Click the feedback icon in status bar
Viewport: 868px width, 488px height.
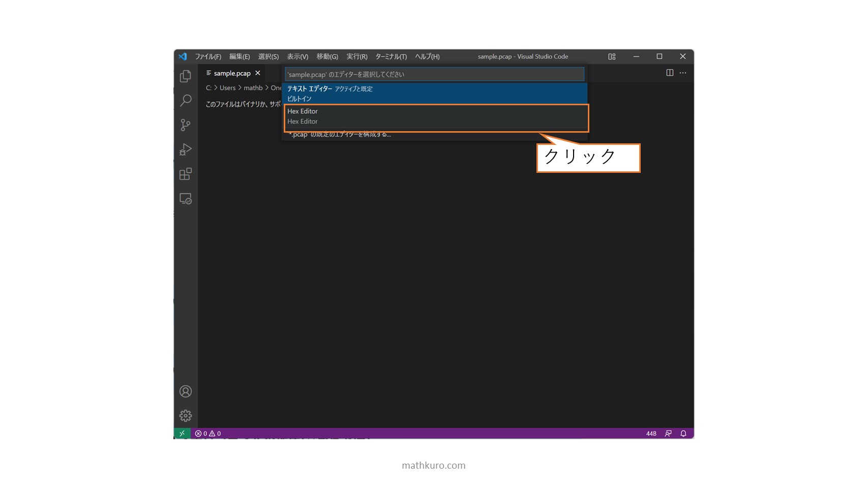tap(668, 434)
